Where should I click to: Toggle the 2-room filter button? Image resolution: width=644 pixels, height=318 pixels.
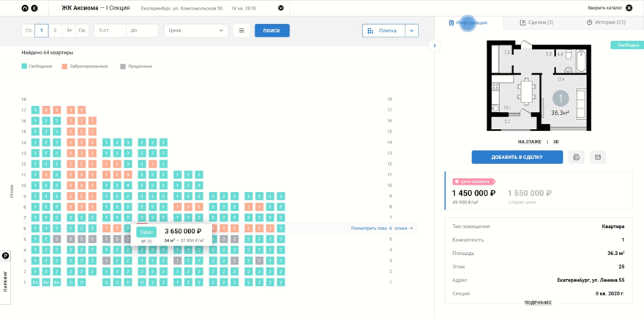[55, 31]
